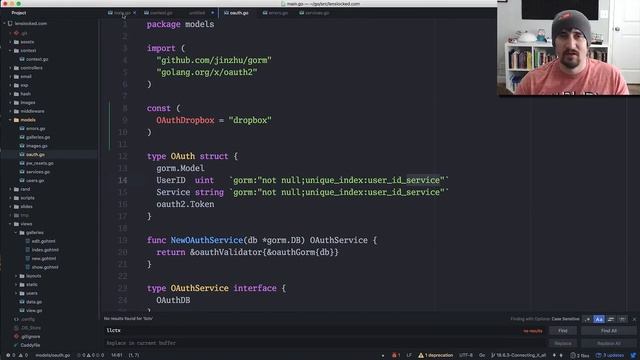This screenshot has height=360, width=640.
Task: Click the Replace All button
Action: [x=609, y=343]
